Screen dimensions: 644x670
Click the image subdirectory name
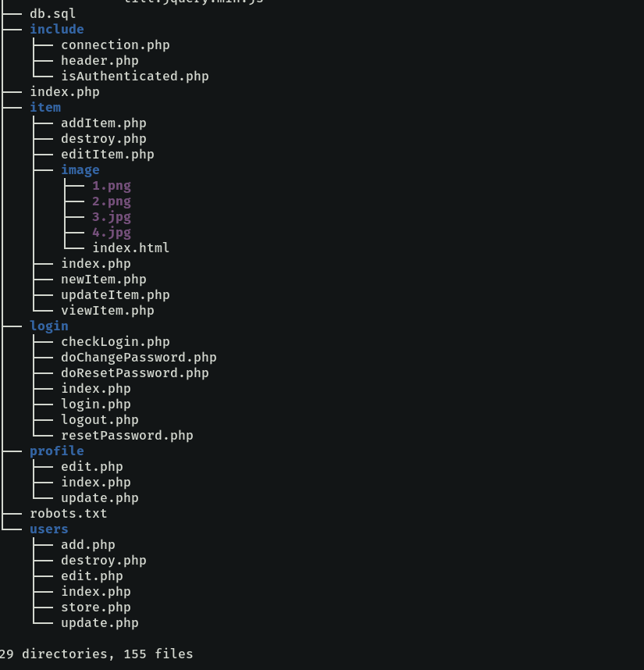coord(80,170)
